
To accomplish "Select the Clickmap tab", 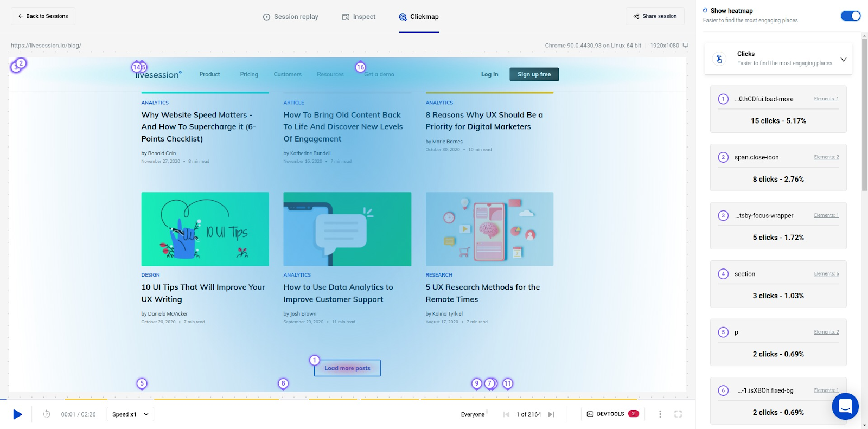I will [419, 17].
